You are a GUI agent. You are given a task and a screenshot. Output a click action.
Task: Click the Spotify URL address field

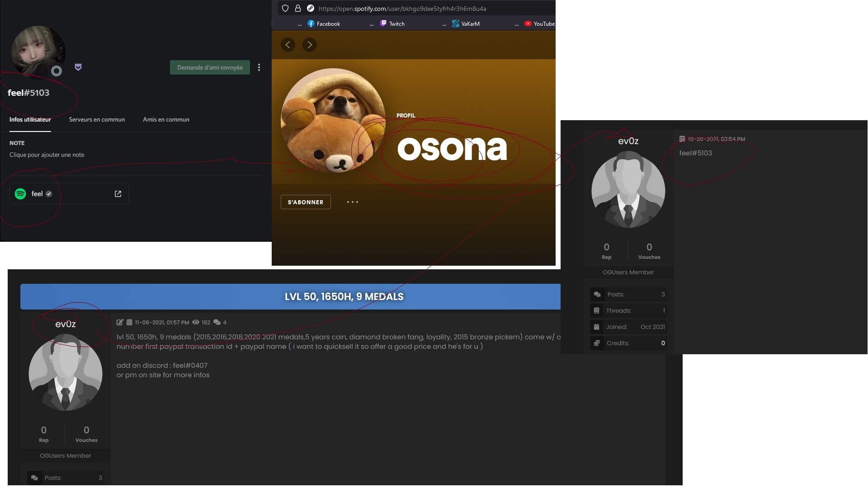[402, 9]
